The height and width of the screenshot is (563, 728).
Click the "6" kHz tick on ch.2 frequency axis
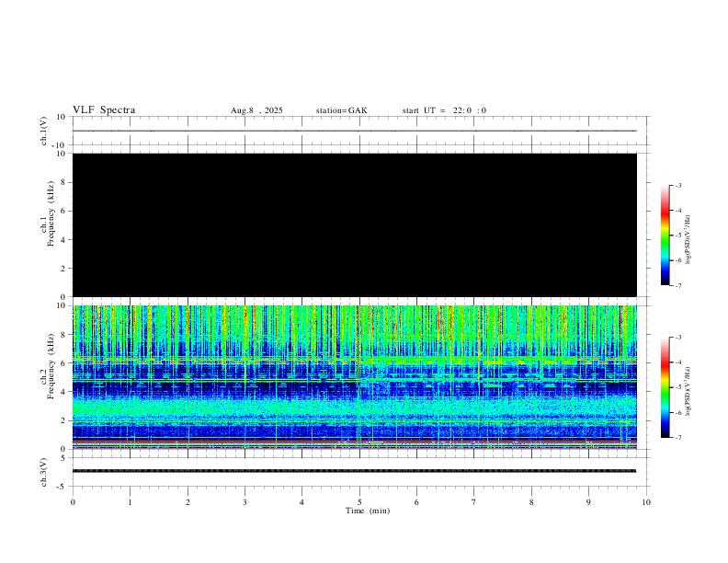click(63, 363)
